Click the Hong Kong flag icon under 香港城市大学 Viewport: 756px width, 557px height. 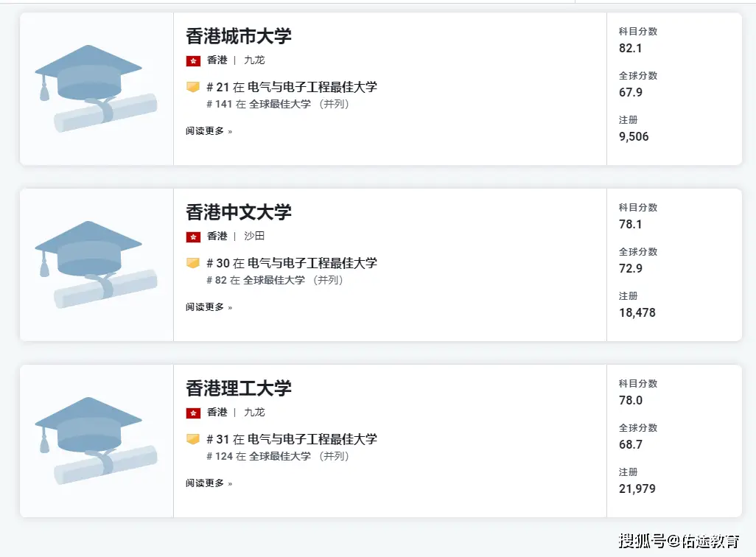[193, 60]
